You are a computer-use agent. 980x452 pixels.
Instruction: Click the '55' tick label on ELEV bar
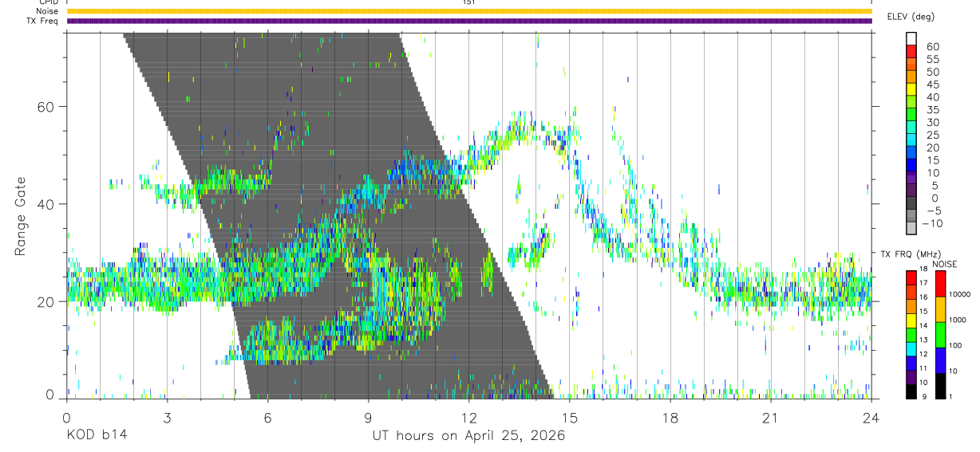pyautogui.click(x=932, y=60)
